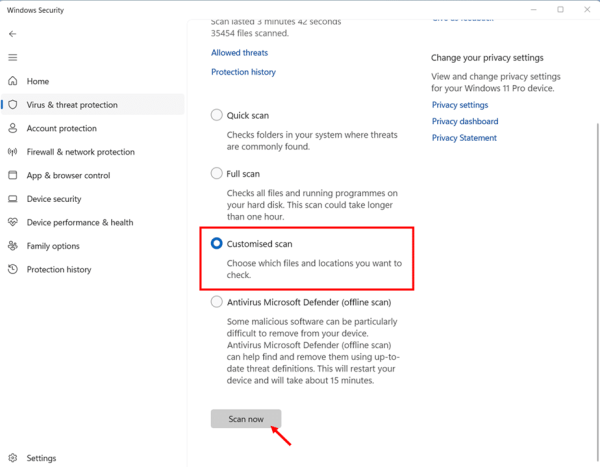Click the back arrow icon
Image resolution: width=600 pixels, height=467 pixels.
point(13,34)
